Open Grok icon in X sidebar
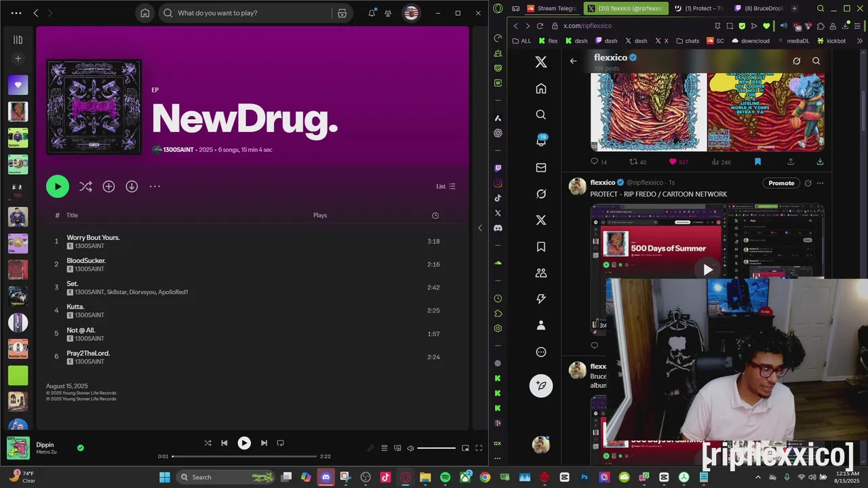This screenshot has height=488, width=868. click(540, 194)
